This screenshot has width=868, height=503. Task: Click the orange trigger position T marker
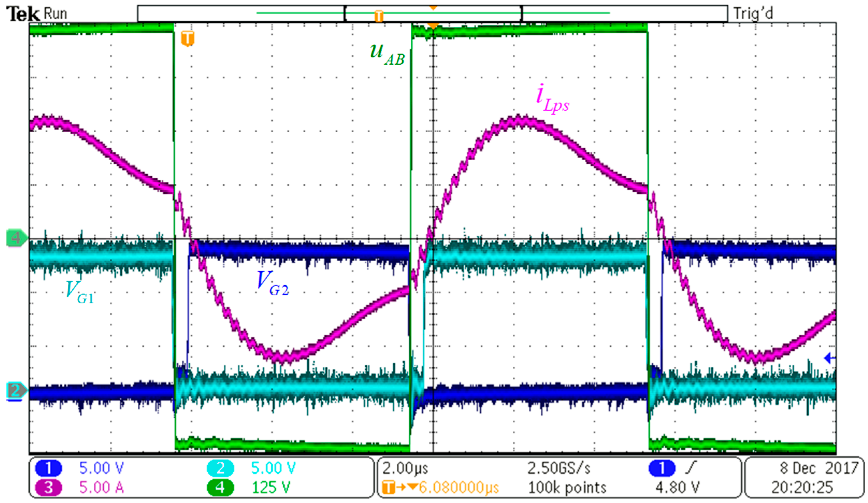click(188, 38)
